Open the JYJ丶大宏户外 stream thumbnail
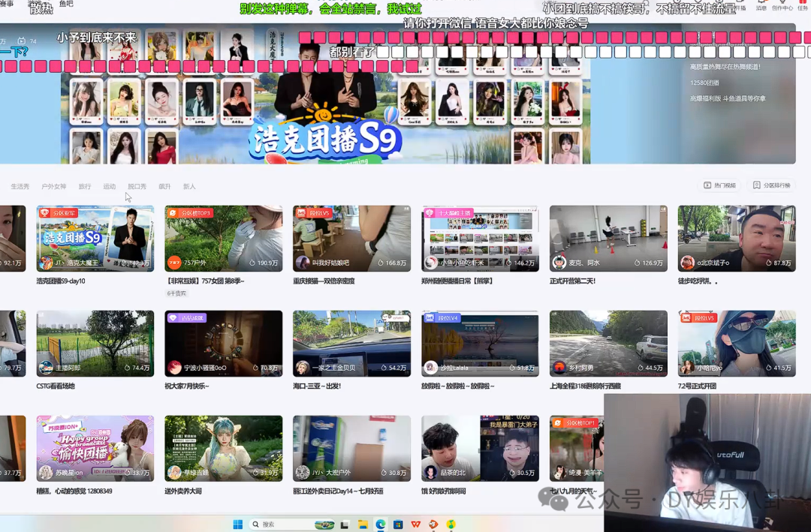Screen dimensions: 811x532 351,448
